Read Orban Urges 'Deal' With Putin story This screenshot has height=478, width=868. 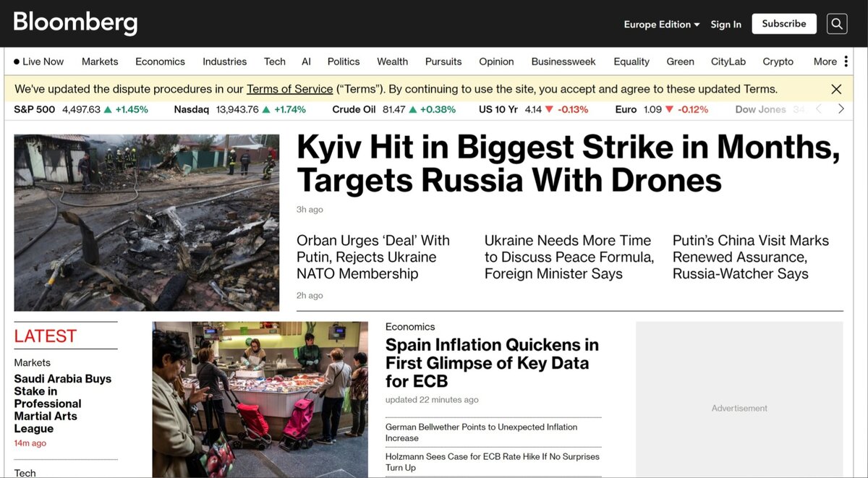pyautogui.click(x=373, y=257)
